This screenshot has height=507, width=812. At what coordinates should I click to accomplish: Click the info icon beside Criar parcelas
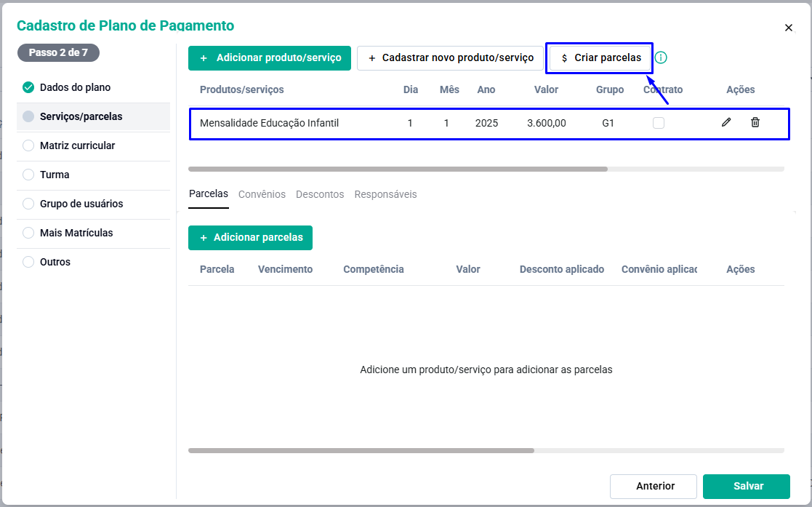(x=661, y=57)
